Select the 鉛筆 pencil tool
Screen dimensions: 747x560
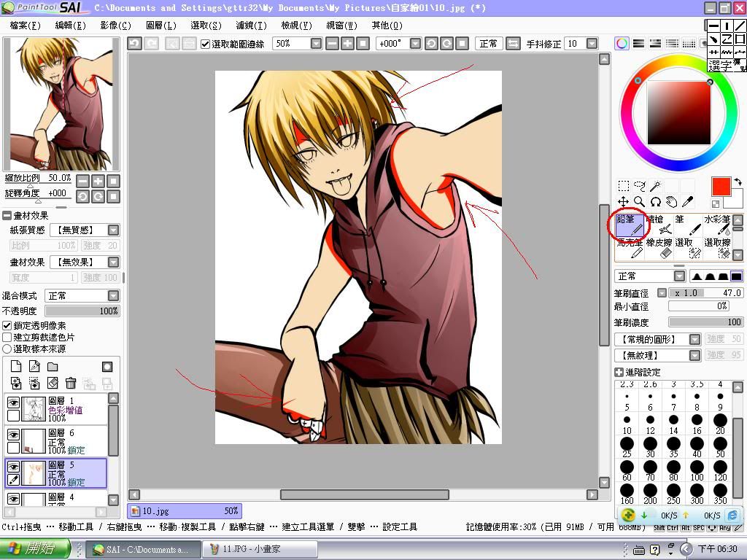point(630,225)
